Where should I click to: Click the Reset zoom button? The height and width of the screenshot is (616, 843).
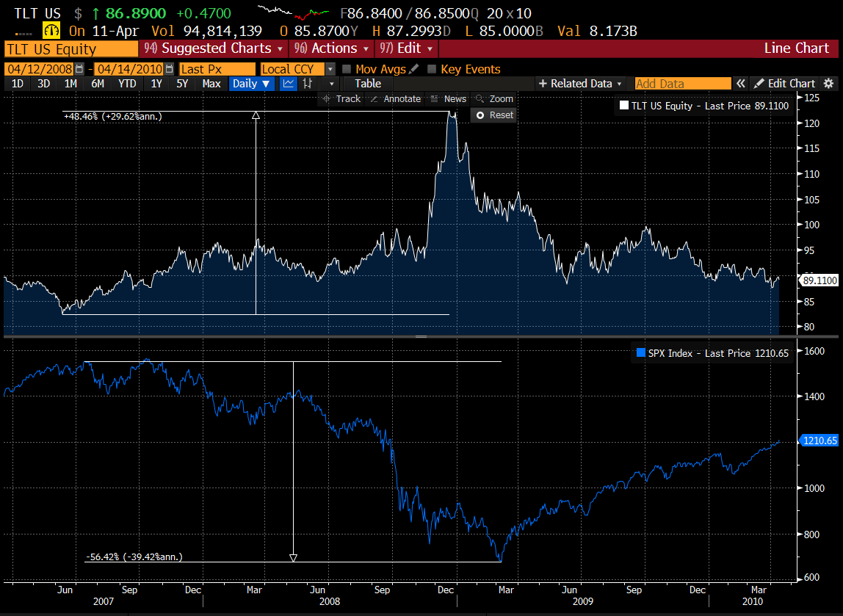pyautogui.click(x=494, y=115)
